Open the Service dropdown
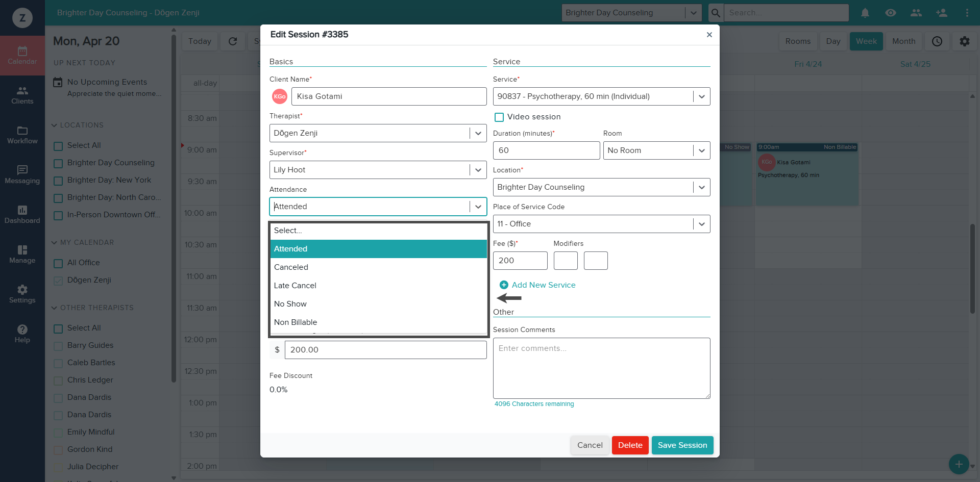 tap(601, 96)
